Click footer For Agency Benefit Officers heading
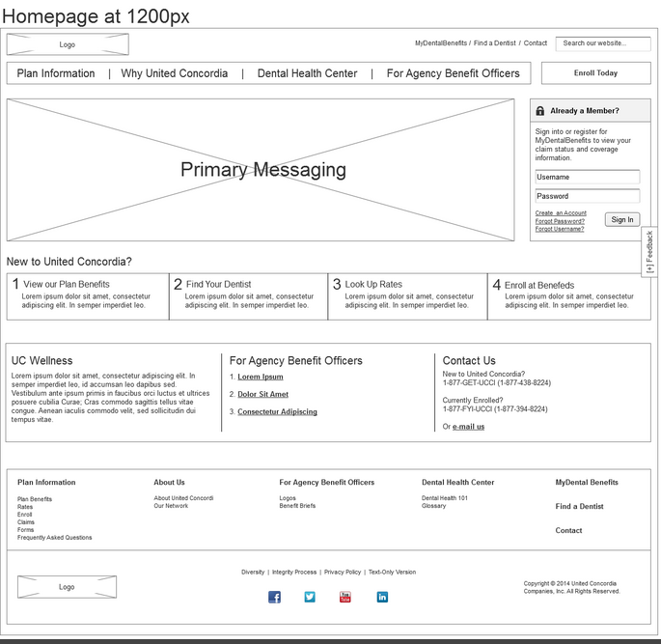Image resolution: width=661 pixels, height=644 pixels. 327,482
